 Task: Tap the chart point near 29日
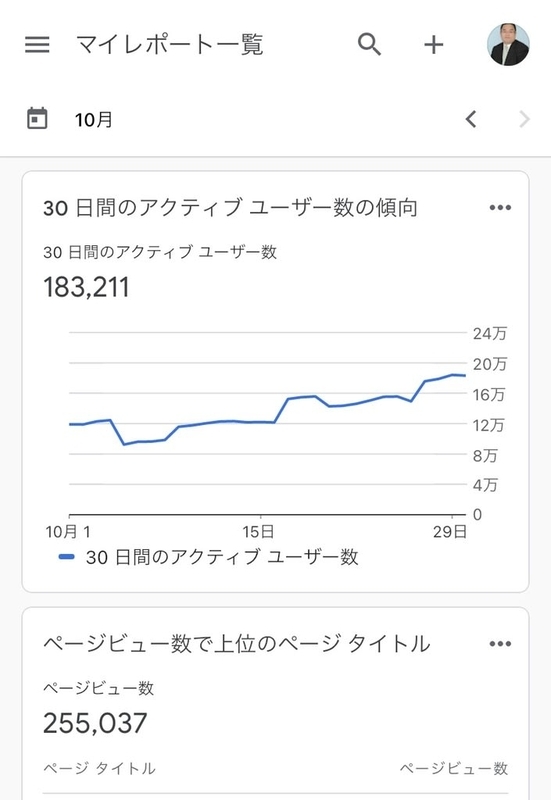(x=452, y=374)
